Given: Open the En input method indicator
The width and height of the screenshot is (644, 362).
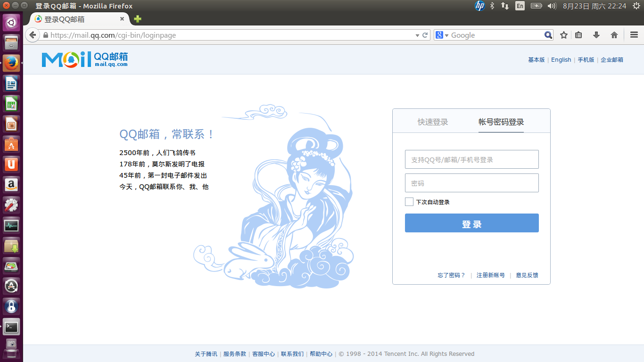Looking at the screenshot, I should (x=520, y=6).
